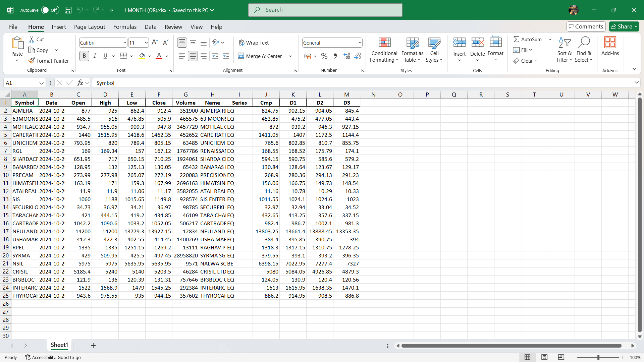The height and width of the screenshot is (362, 644).
Task: Toggle italic formatting
Action: coord(95,56)
